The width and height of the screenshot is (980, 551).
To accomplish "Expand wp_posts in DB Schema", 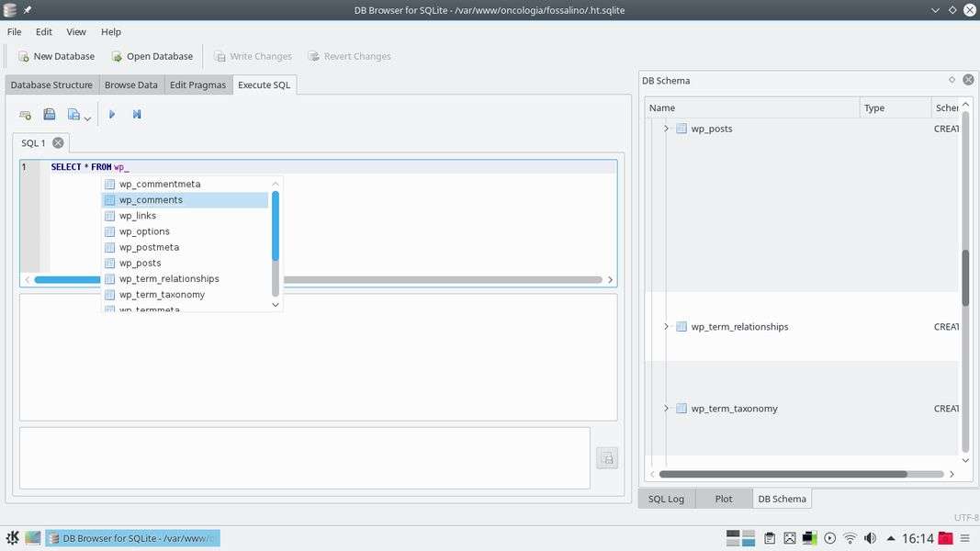I will coord(666,129).
